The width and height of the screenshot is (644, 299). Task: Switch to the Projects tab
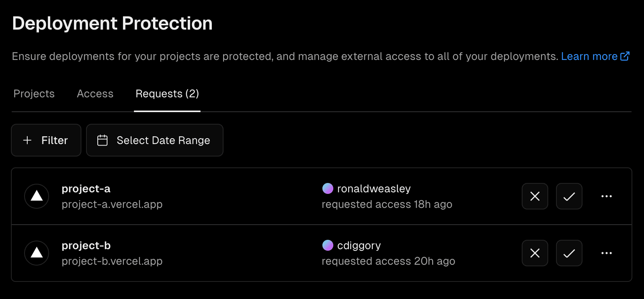click(34, 93)
